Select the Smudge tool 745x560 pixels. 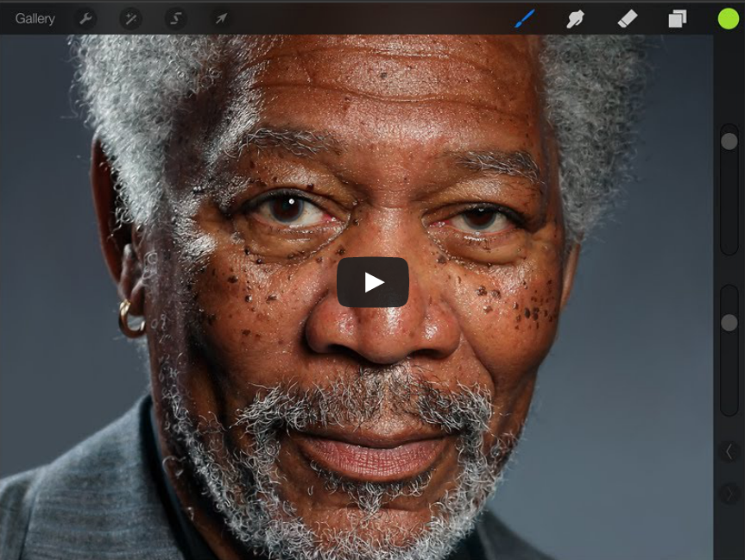point(575,18)
